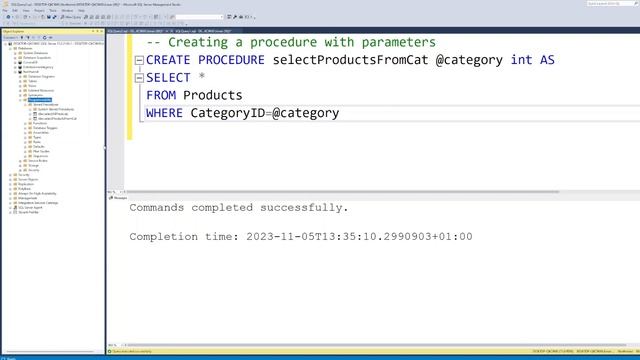Close the Object Explorer panel
Screen dimensions: 640x360
(x=102, y=31)
